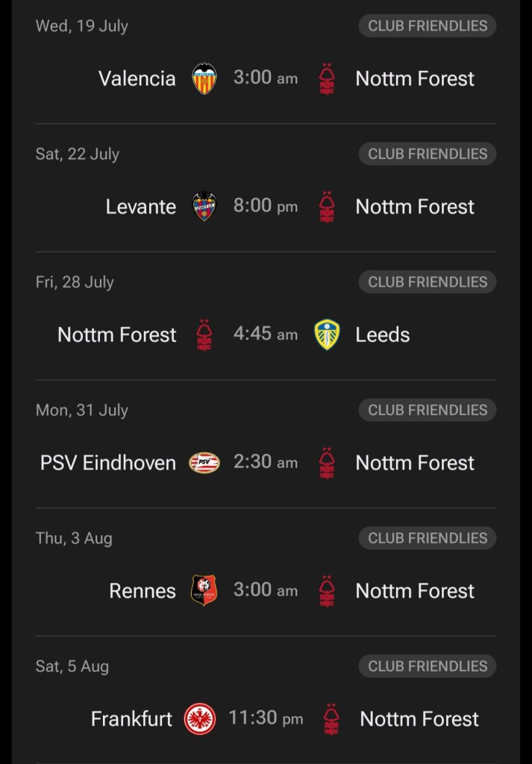Tap Club Friendlies badge for 28 July
This screenshot has width=532, height=764.
(428, 282)
